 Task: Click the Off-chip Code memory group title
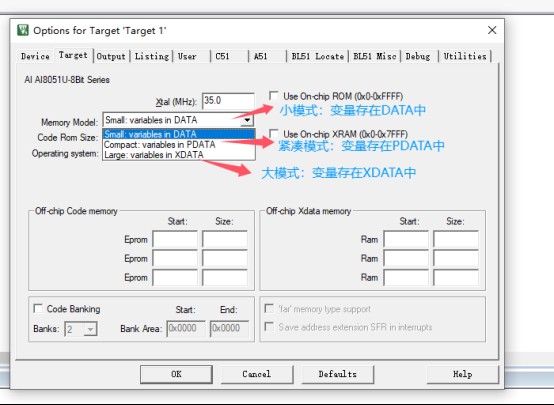(76, 211)
